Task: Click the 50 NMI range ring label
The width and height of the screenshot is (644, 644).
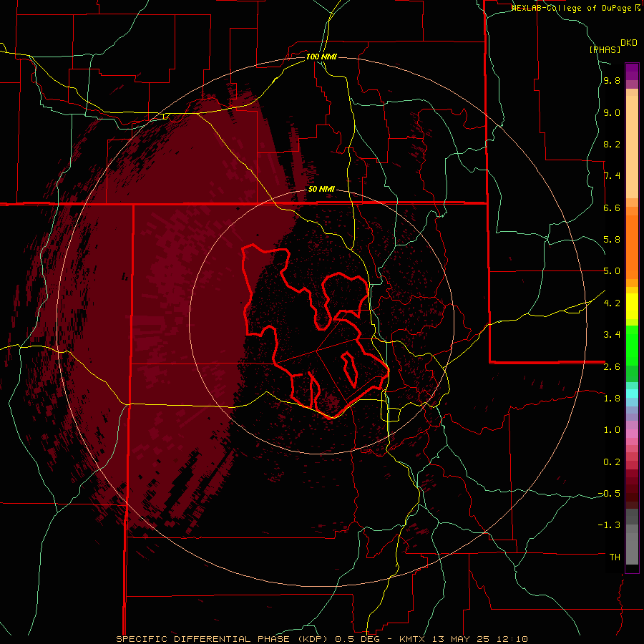Action: pyautogui.click(x=321, y=190)
